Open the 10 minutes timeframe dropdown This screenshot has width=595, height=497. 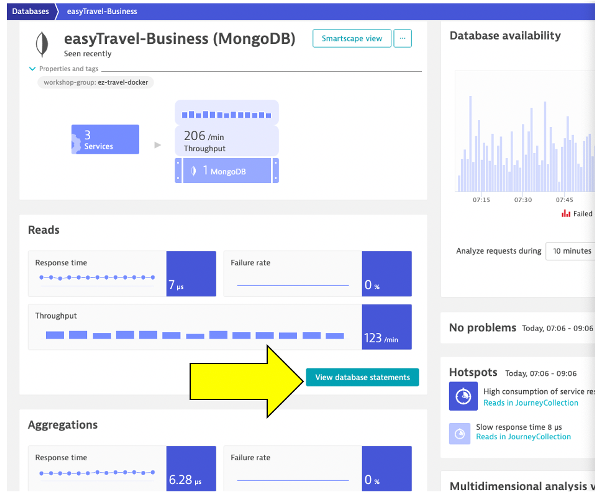[x=571, y=251]
